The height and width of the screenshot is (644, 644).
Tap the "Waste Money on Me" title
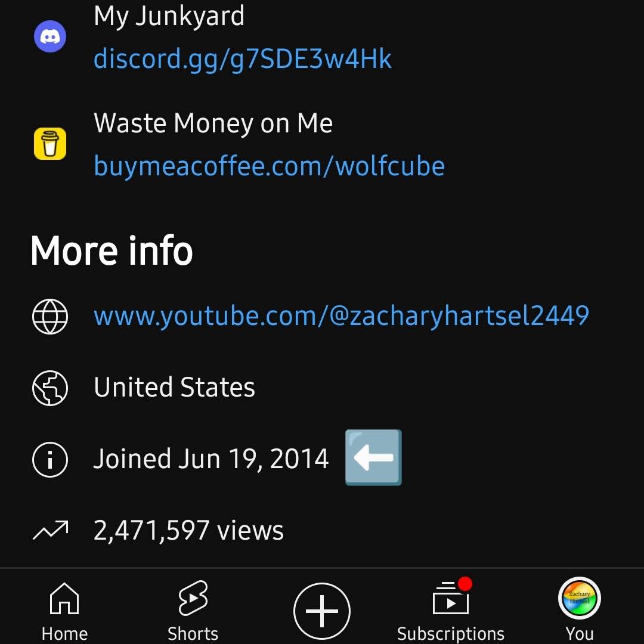click(x=213, y=123)
